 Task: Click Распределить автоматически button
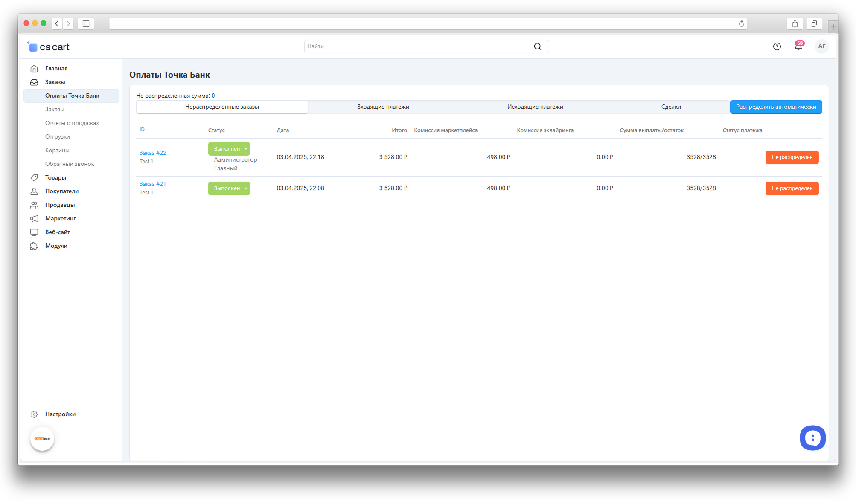coord(775,107)
